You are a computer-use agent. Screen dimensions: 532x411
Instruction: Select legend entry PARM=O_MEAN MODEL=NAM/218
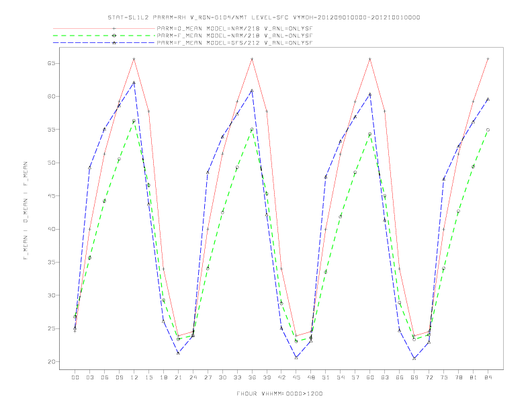click(234, 29)
